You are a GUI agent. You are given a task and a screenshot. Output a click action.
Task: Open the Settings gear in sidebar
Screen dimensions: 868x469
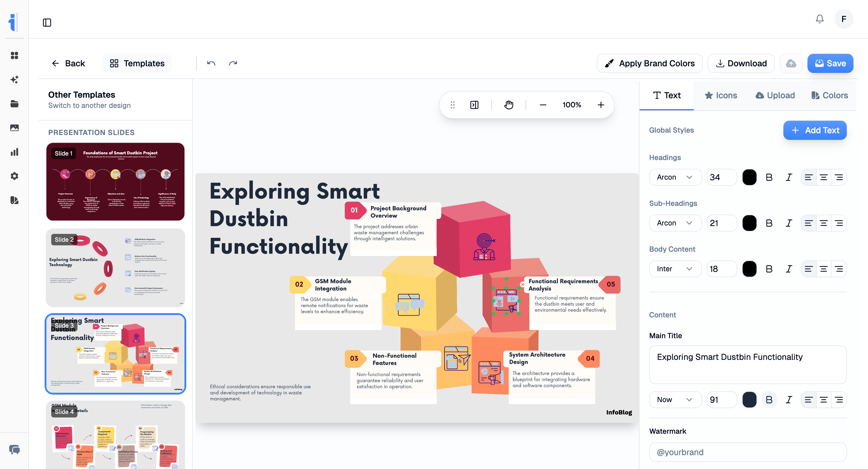point(14,176)
